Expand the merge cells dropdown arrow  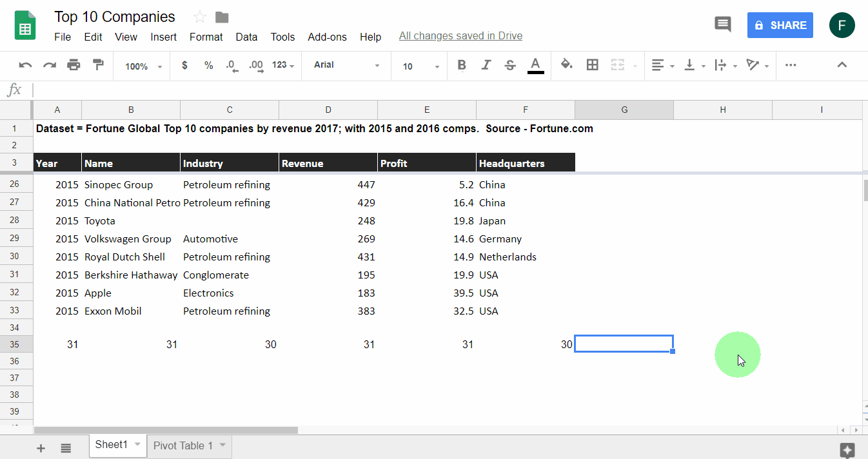635,66
